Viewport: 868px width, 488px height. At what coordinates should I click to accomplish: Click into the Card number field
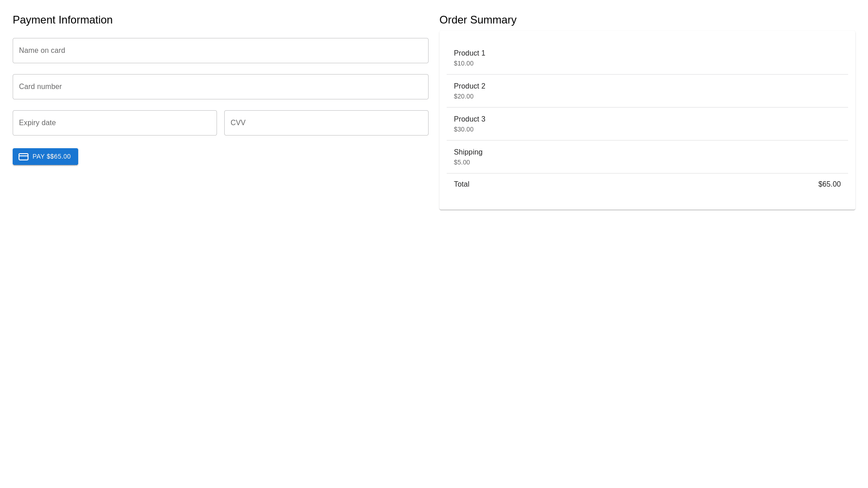point(220,87)
